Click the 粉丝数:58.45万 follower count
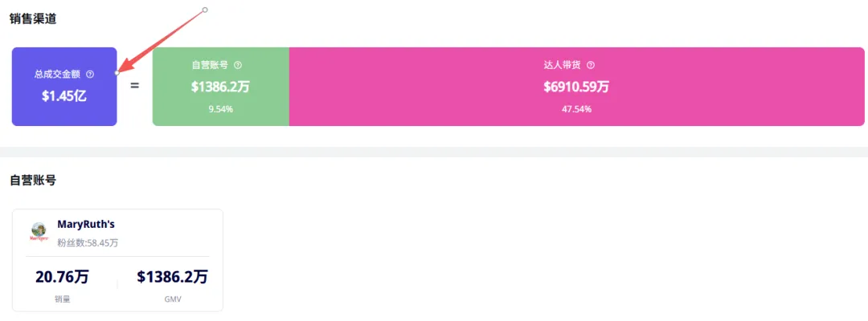This screenshot has height=321, width=868. (88, 242)
